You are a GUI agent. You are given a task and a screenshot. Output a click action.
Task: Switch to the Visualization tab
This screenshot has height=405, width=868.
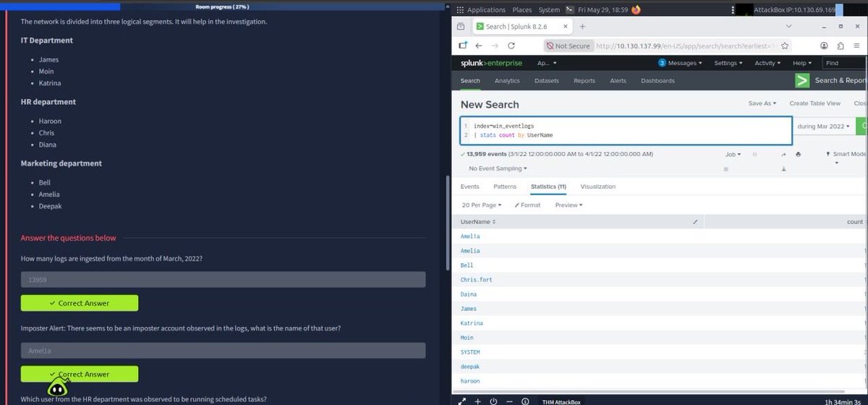pos(598,187)
